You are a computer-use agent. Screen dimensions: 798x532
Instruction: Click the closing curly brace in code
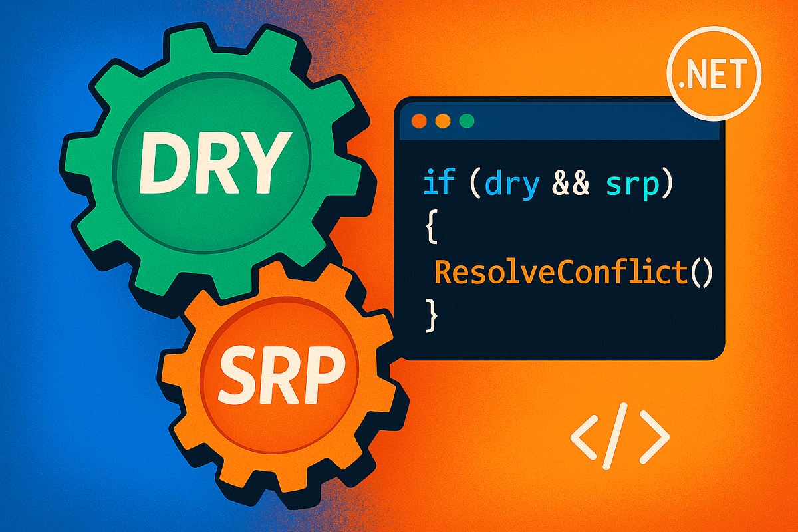[431, 313]
